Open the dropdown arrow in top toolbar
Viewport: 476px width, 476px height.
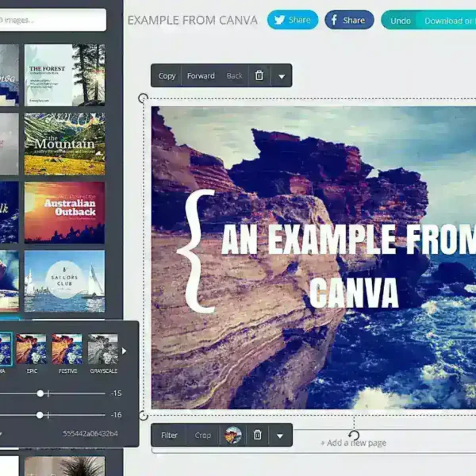click(x=282, y=76)
